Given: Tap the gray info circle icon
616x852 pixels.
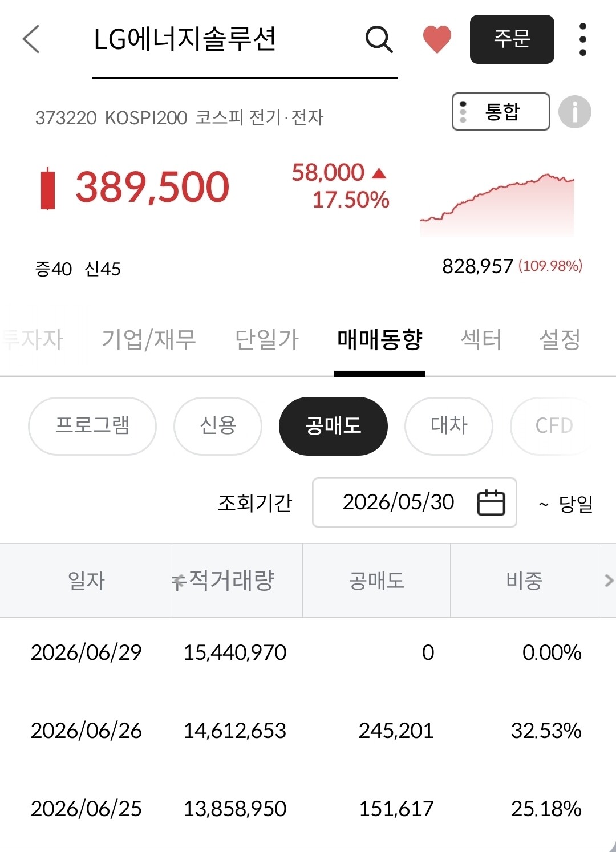Looking at the screenshot, I should coord(574,112).
